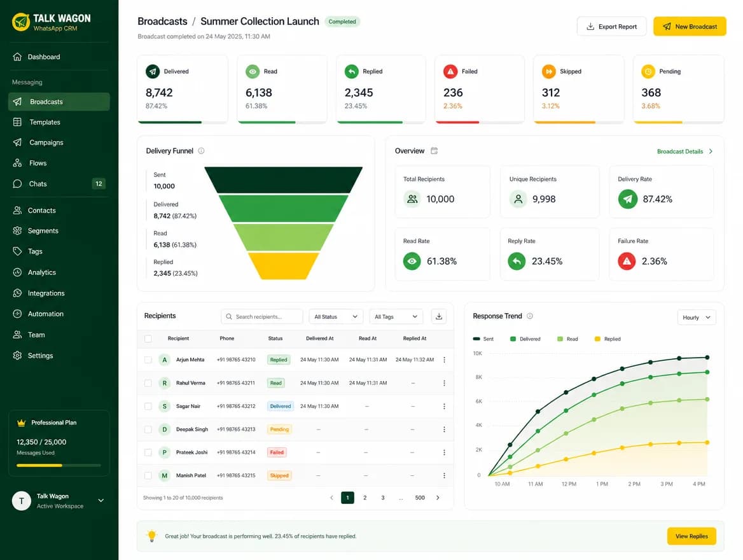The width and height of the screenshot is (743, 560).
Task: Click the Broadcasts breadcrumb link
Action: pos(163,22)
